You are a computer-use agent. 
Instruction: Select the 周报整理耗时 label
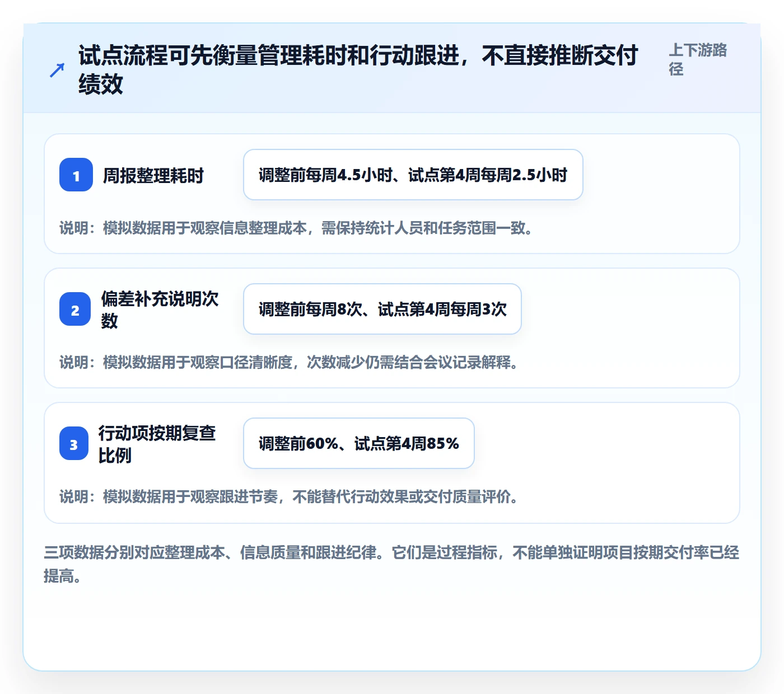(153, 176)
